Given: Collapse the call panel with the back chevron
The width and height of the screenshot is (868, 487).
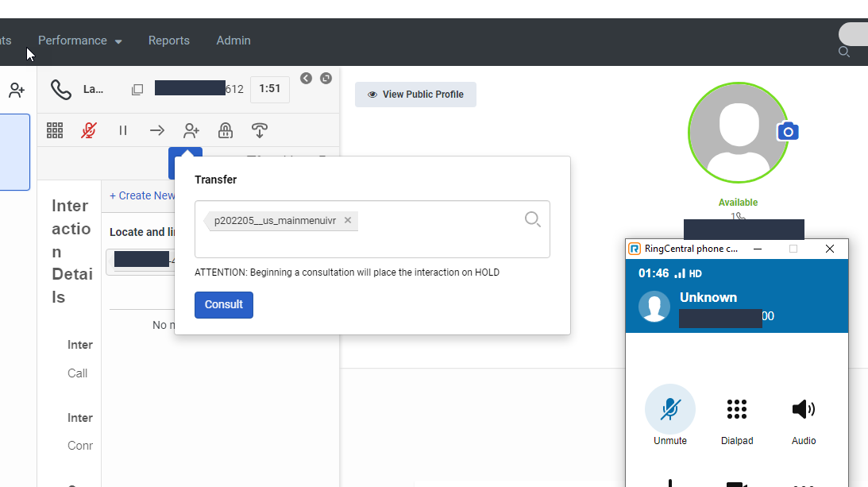Looking at the screenshot, I should click(306, 78).
